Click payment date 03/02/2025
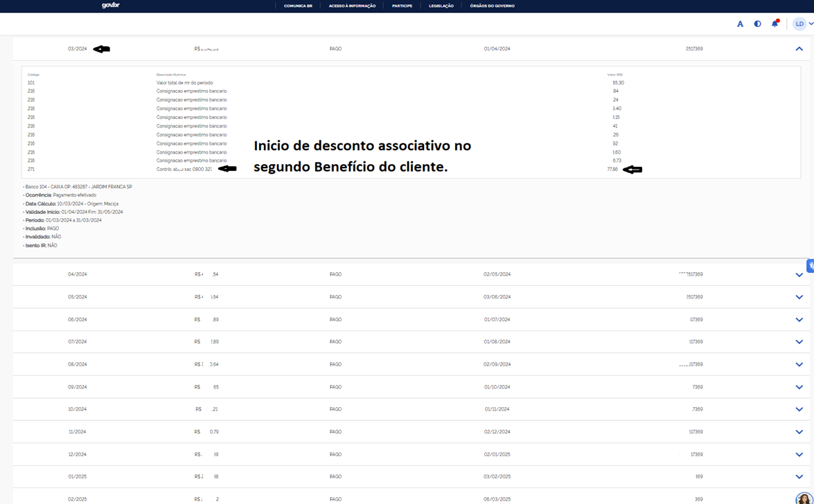The height and width of the screenshot is (504, 814). 497,476
